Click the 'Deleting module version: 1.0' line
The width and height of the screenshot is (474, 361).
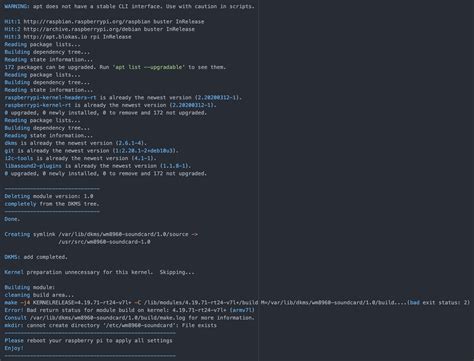click(x=49, y=196)
